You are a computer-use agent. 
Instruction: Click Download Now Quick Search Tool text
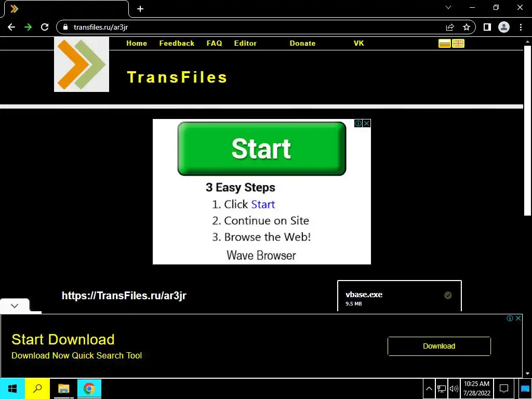(77, 355)
